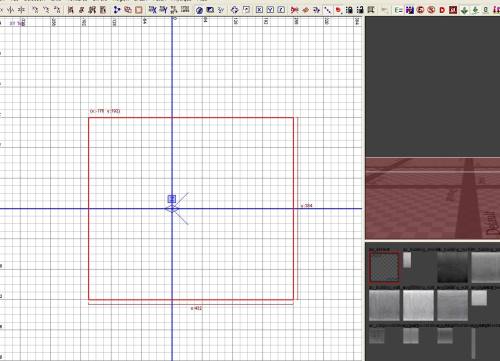Toggle the Z axis scale lock
This screenshot has height=361, width=500.
[281, 10]
